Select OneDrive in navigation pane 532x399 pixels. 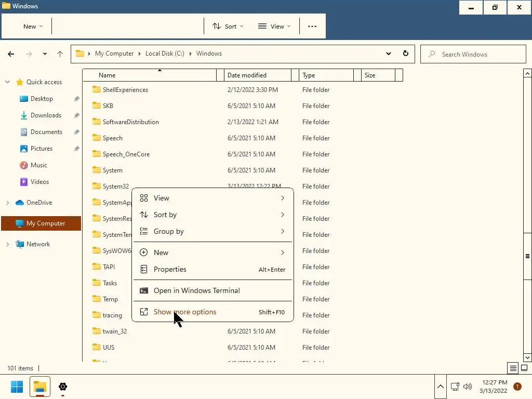pos(39,203)
